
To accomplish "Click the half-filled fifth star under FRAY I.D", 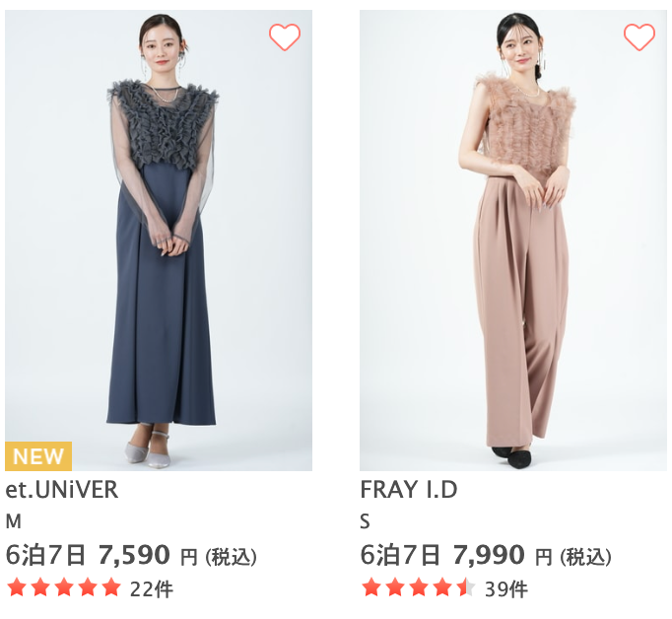I will click(466, 587).
